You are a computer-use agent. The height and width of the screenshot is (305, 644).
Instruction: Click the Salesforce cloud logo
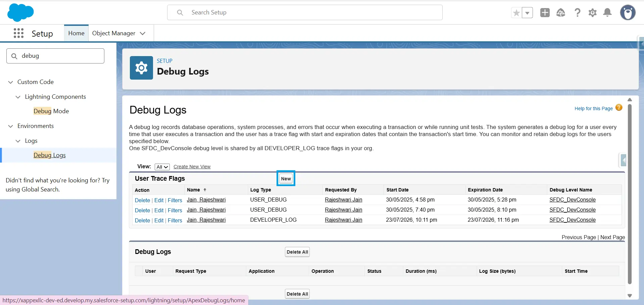(20, 12)
